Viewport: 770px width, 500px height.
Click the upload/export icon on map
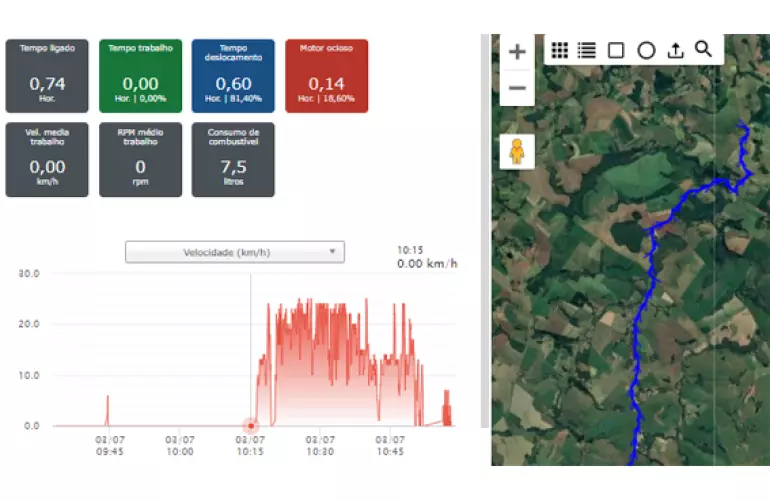pos(675,50)
